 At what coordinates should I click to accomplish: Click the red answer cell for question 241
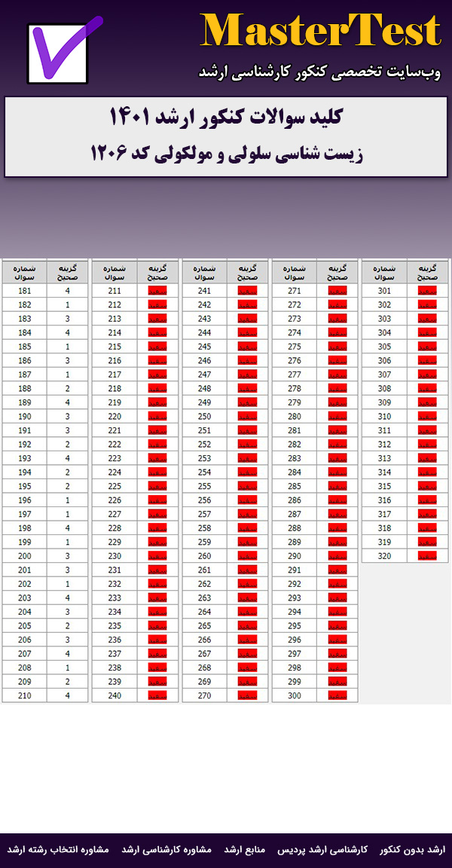[x=247, y=291]
